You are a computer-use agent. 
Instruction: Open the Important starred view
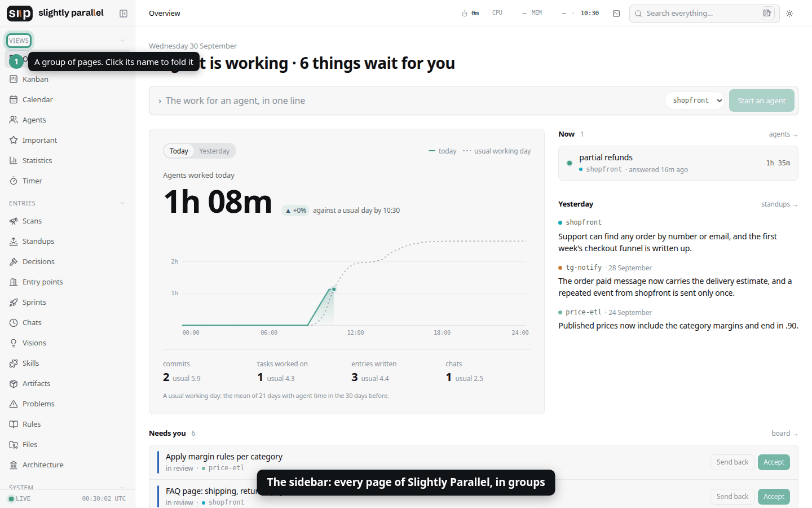(x=68, y=140)
